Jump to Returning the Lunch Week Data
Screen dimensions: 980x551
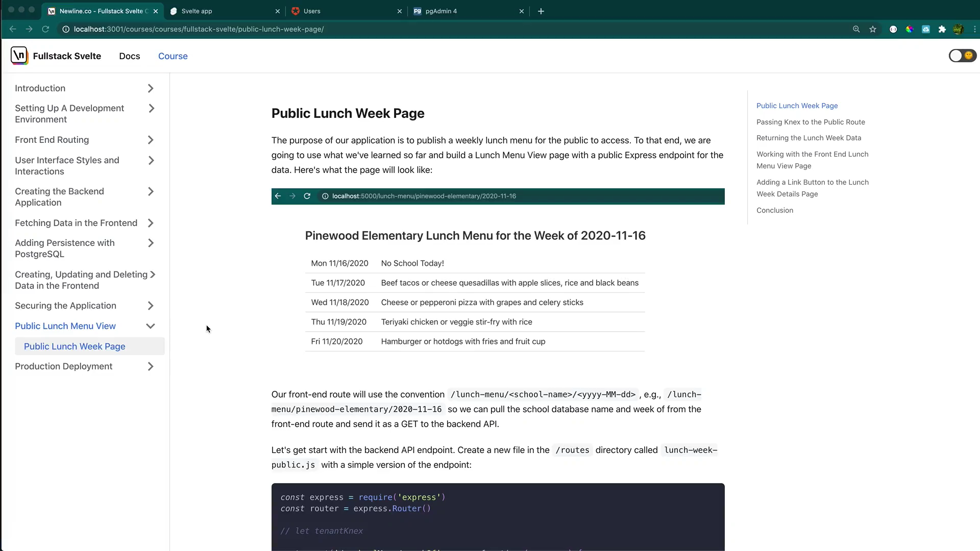click(x=808, y=138)
